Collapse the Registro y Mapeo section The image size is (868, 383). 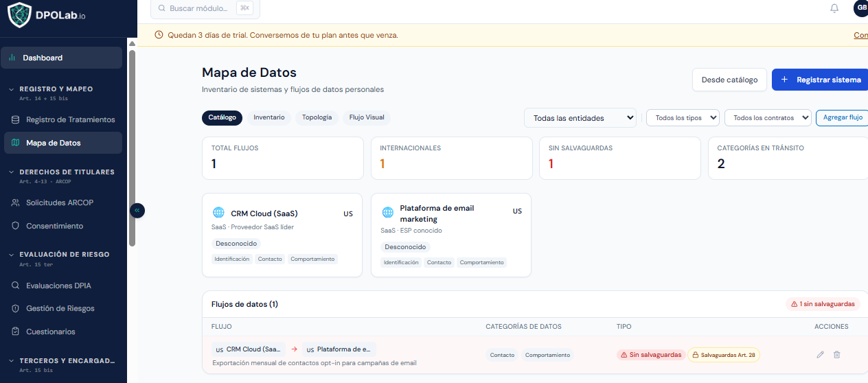[x=11, y=89]
